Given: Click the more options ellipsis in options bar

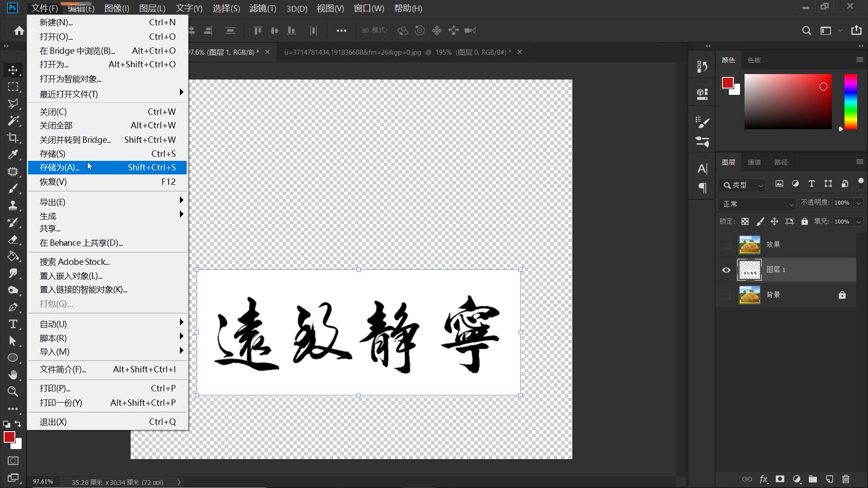Looking at the screenshot, I should [341, 30].
